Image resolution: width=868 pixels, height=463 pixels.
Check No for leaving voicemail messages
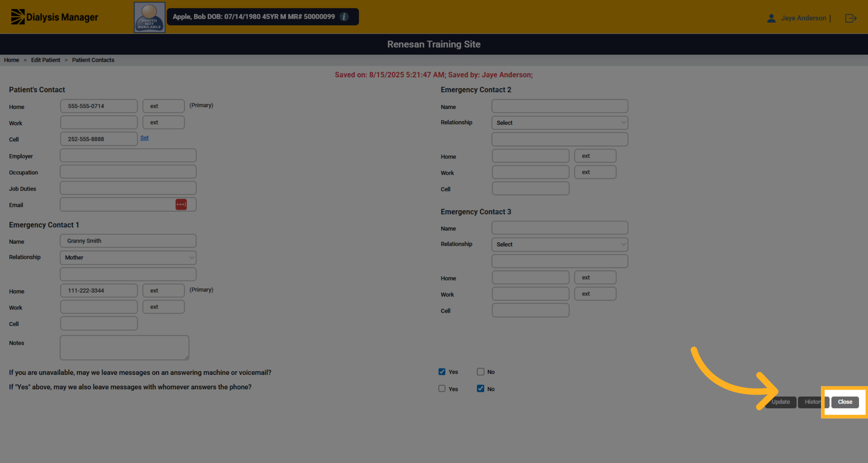click(480, 371)
